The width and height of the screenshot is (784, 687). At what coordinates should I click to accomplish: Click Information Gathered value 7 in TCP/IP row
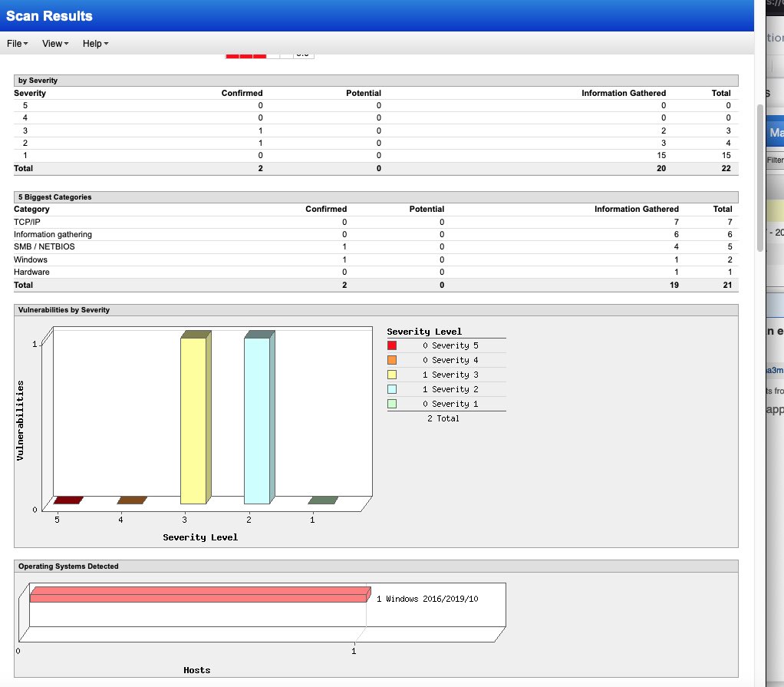point(677,222)
